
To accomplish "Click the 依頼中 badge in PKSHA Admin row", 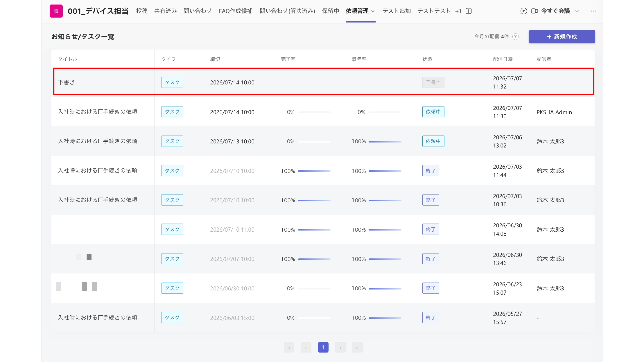I will point(433,112).
